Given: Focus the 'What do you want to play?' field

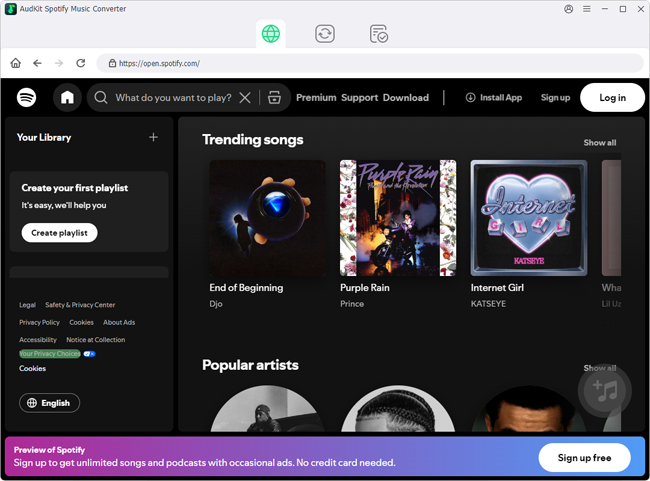Looking at the screenshot, I should click(x=173, y=97).
